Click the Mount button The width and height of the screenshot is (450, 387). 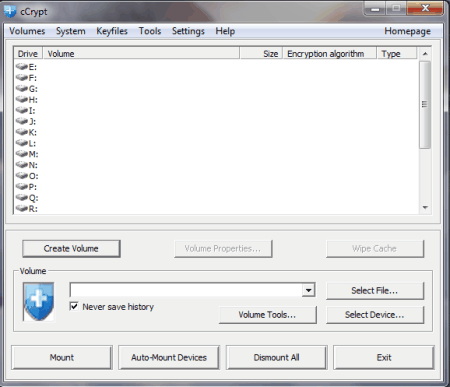62,358
